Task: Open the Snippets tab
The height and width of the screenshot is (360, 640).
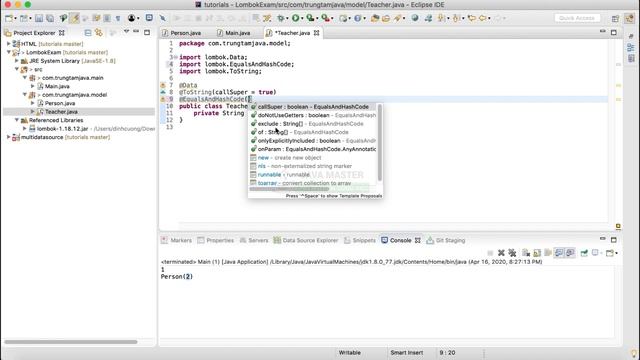Action: click(360, 240)
